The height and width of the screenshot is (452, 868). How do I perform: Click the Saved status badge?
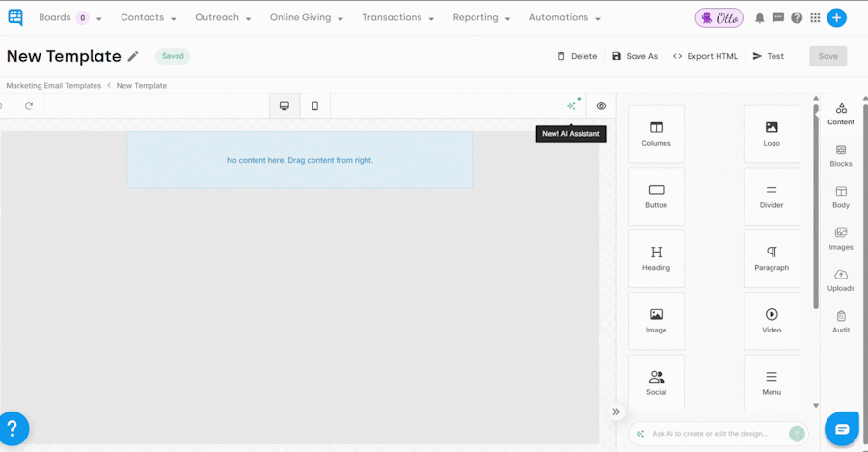tap(173, 56)
